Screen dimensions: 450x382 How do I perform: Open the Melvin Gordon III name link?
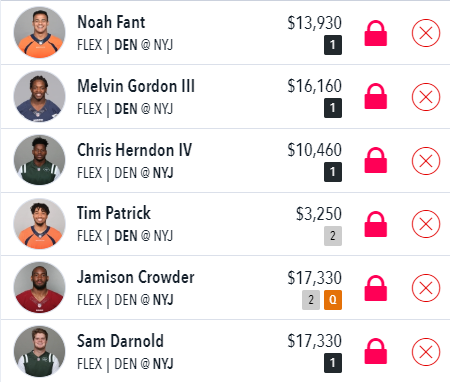[x=136, y=86]
